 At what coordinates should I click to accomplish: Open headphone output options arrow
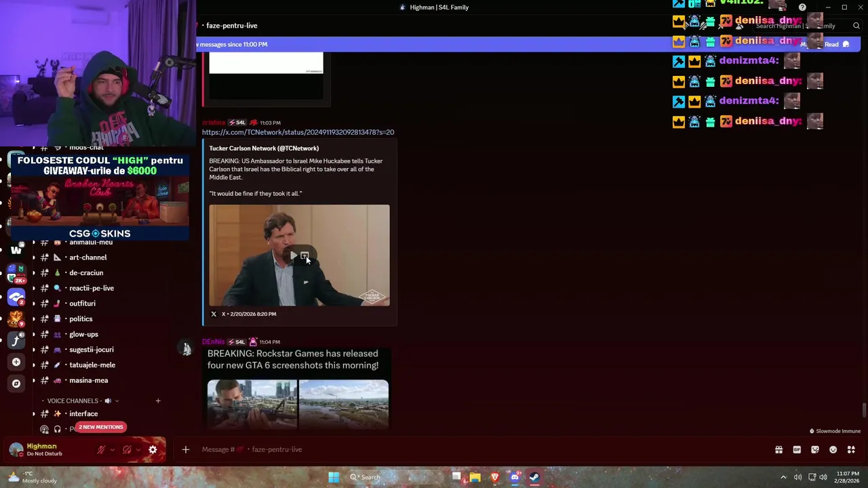click(138, 449)
